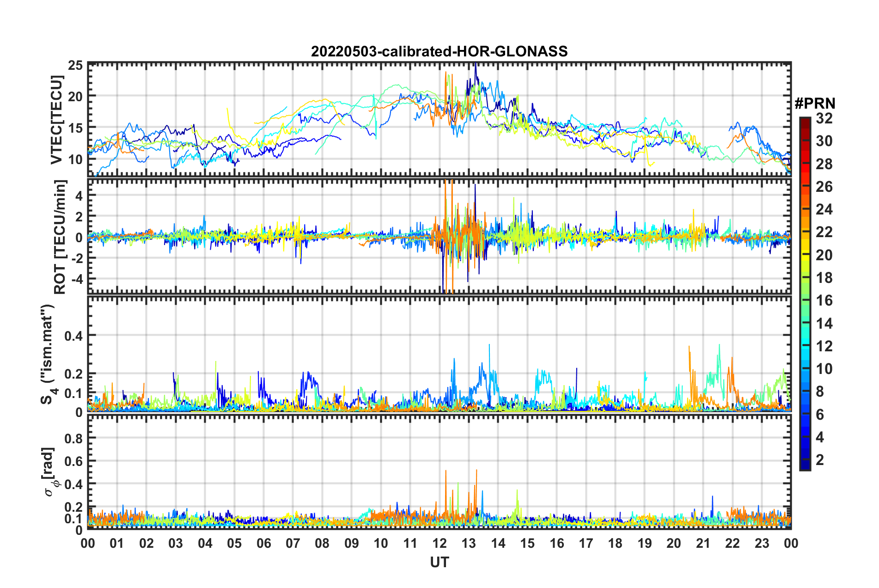879x588 pixels.
Task: Click the S4 y-axis tick label 0.4
Action: click(x=73, y=336)
